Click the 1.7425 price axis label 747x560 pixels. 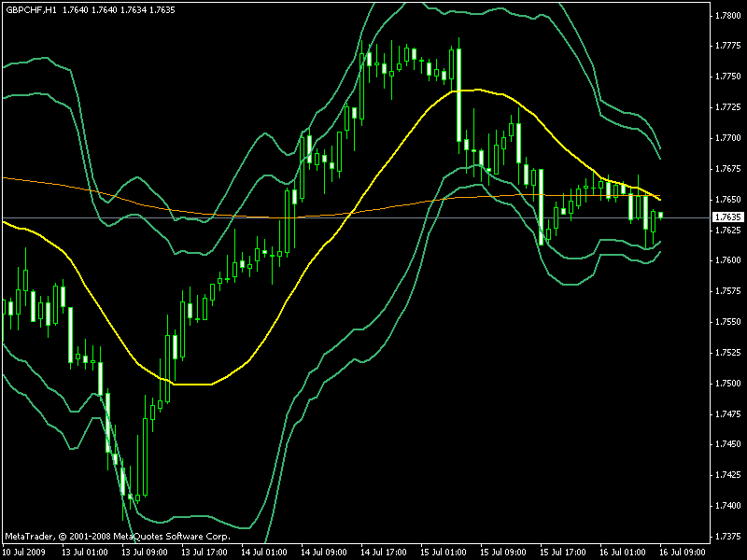(728, 475)
